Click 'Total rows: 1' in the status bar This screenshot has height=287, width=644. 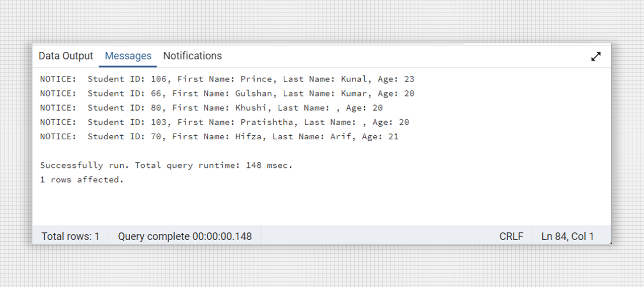(x=70, y=236)
